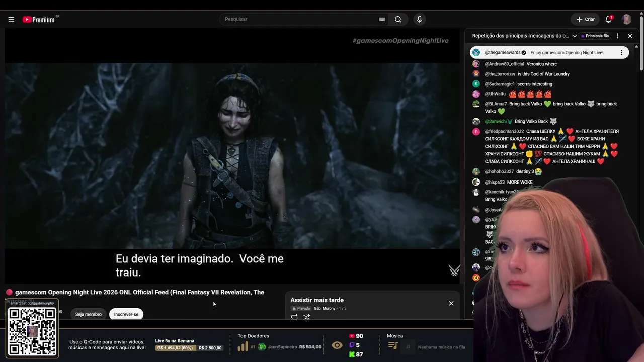
Task: Click @friedpacman3032 chat avatar
Action: (476, 132)
